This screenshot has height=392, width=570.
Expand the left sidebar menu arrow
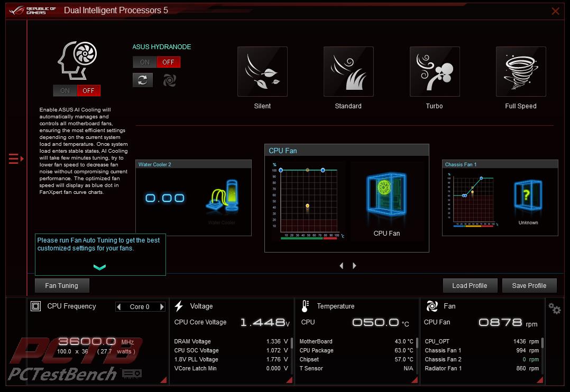[x=16, y=159]
